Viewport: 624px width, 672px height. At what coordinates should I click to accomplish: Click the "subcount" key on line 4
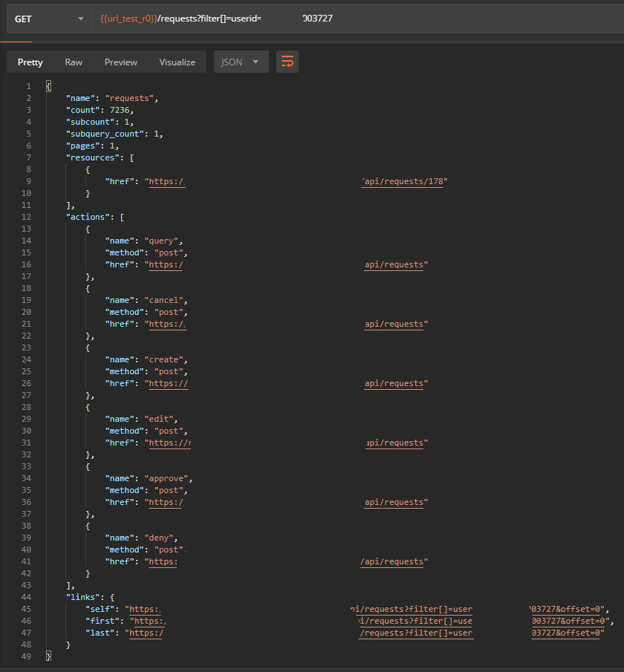(x=90, y=122)
